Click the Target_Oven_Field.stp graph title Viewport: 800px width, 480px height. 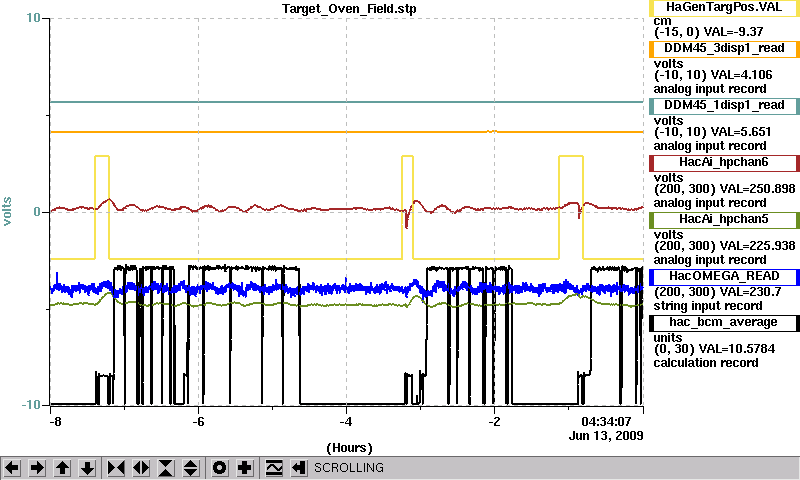(x=349, y=9)
